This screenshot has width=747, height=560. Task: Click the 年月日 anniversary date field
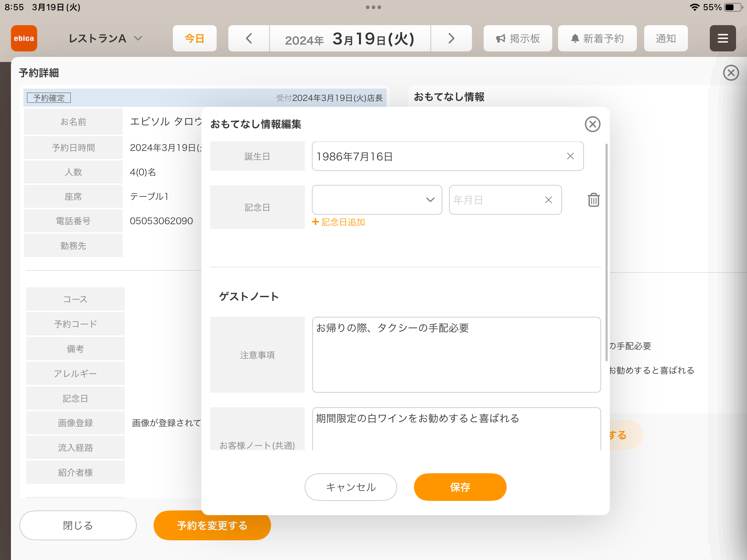point(505,200)
